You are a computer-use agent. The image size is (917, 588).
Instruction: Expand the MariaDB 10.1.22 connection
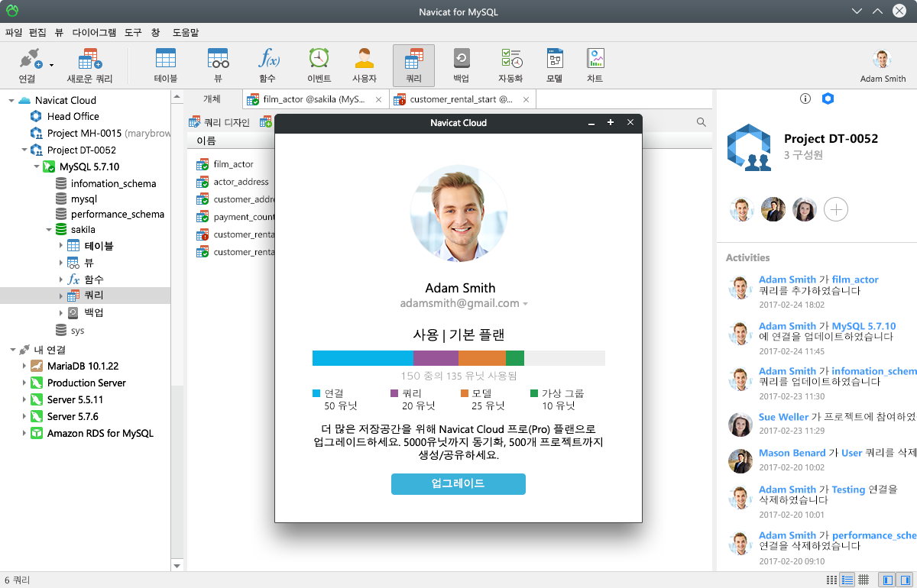tap(23, 367)
